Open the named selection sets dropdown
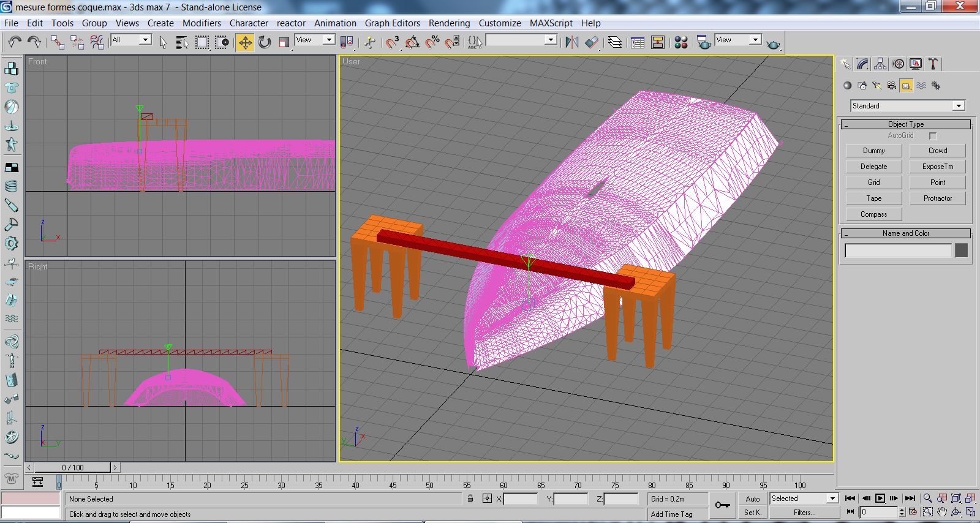 pyautogui.click(x=521, y=40)
